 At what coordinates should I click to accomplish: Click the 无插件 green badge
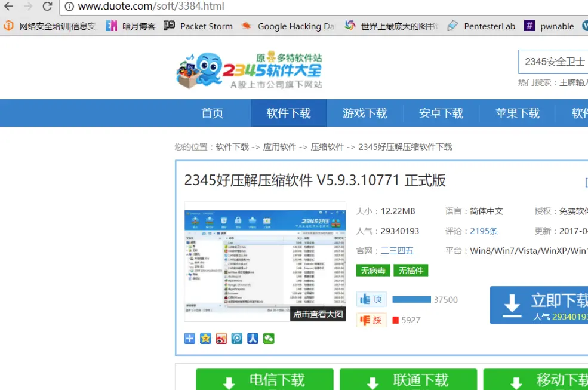pos(411,271)
